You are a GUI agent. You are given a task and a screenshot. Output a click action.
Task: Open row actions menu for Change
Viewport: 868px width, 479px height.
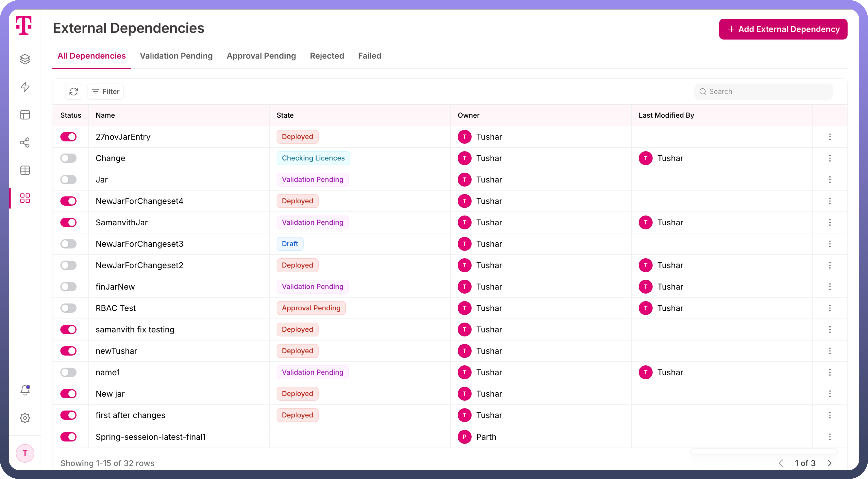[830, 158]
